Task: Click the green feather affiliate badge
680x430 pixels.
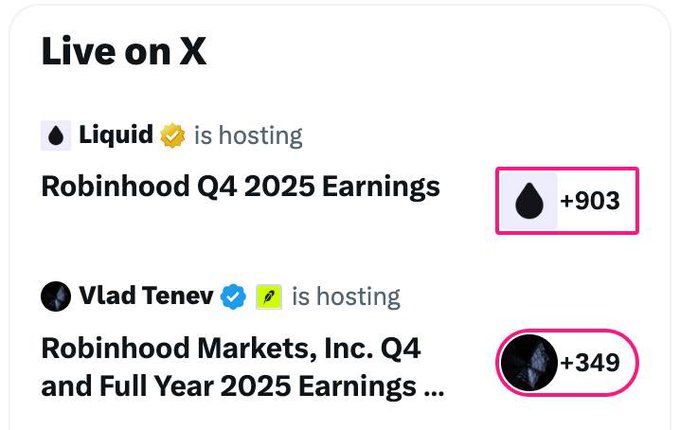Action: 268,296
